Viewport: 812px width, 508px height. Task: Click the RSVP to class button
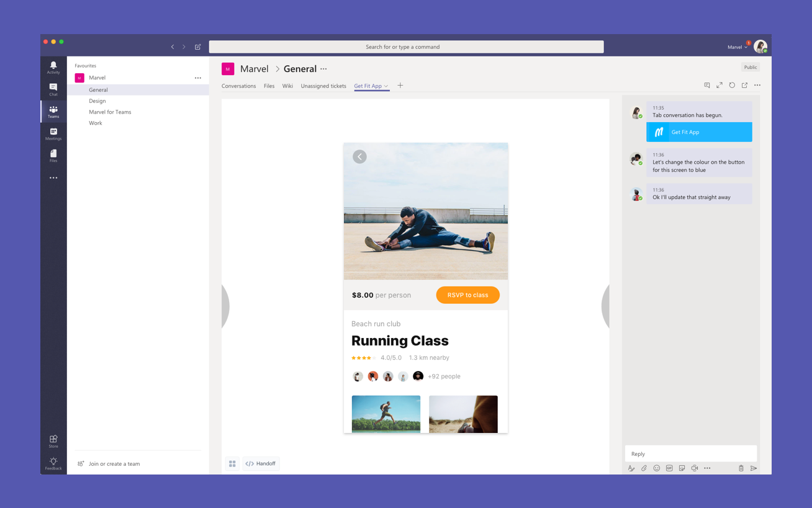click(x=467, y=295)
